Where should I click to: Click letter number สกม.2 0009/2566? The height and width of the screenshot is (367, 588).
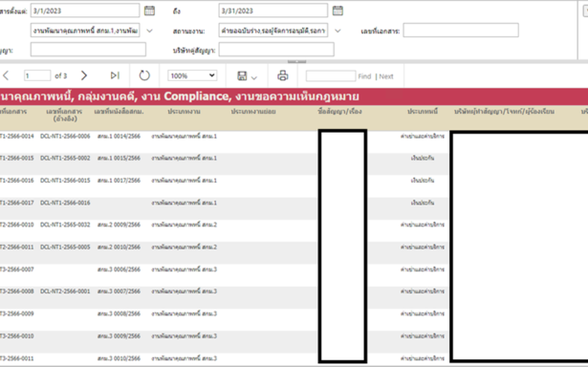pos(119,225)
